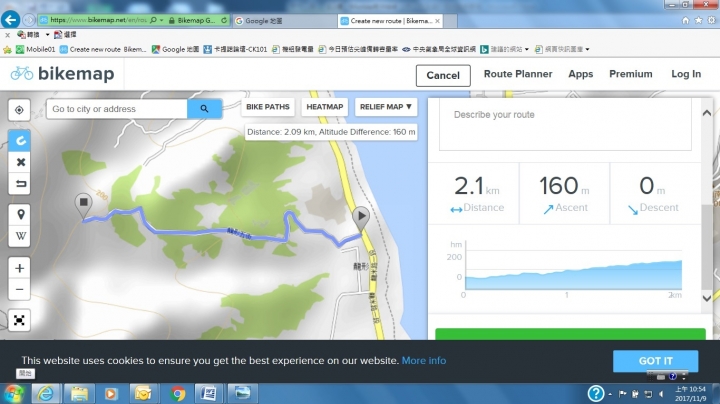Viewport: 720px width, 404px height.
Task: Open dropdown arrow next to toolbar translate button
Action: pos(47,34)
